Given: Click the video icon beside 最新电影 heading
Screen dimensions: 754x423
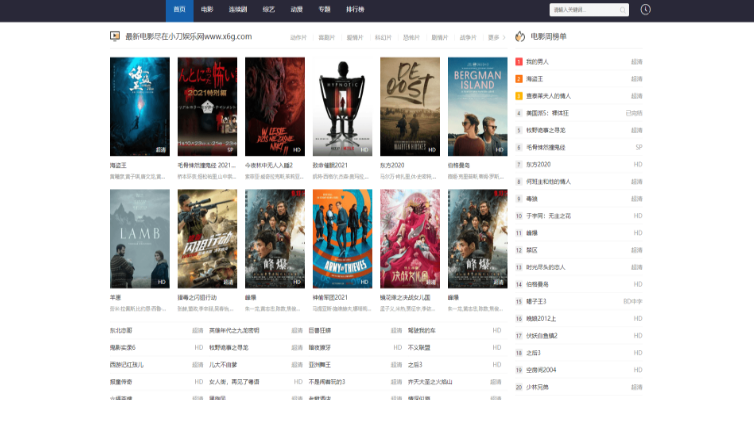Looking at the screenshot, I should 115,36.
